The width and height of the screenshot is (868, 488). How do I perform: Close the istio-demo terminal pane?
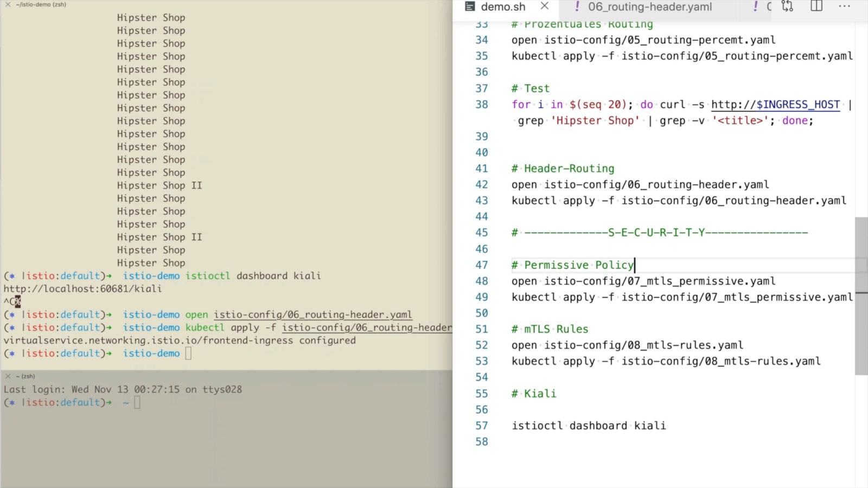coord(8,4)
